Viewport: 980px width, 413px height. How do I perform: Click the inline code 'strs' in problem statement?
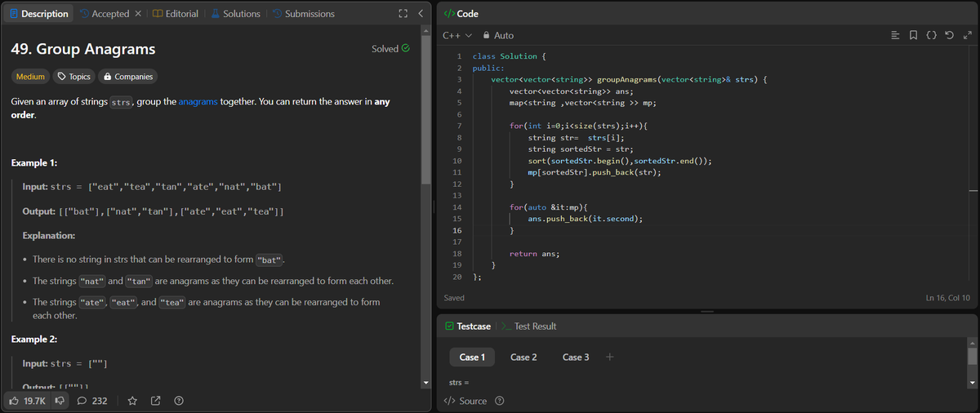[x=121, y=103]
